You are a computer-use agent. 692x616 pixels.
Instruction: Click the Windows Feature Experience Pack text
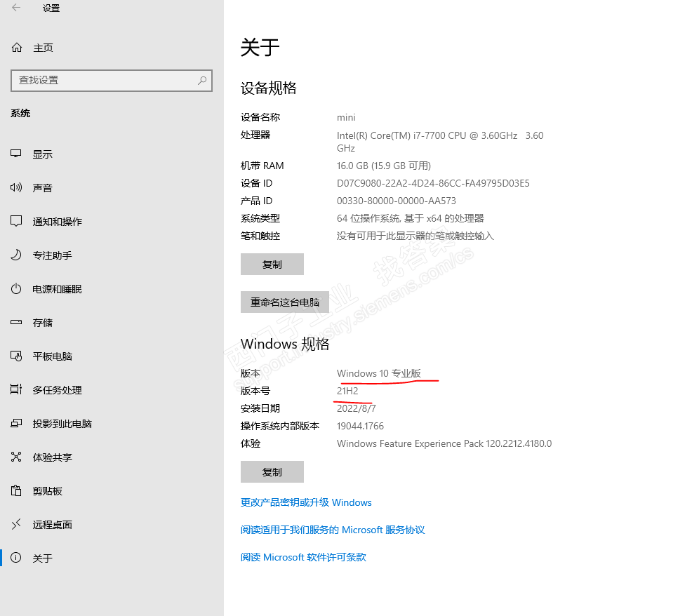444,443
